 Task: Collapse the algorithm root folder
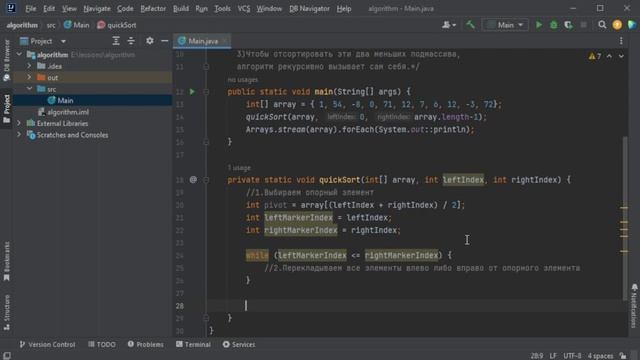point(19,54)
